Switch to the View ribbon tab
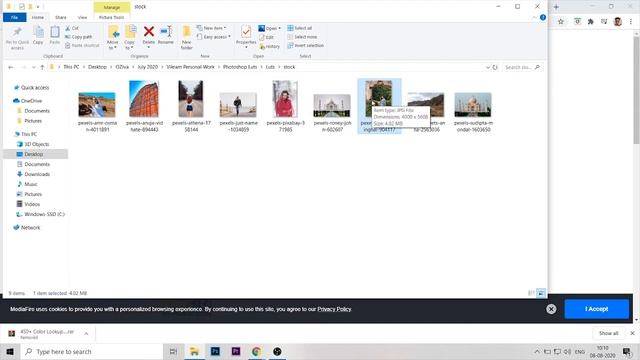Viewport: 640px width, 360px height. click(x=82, y=18)
